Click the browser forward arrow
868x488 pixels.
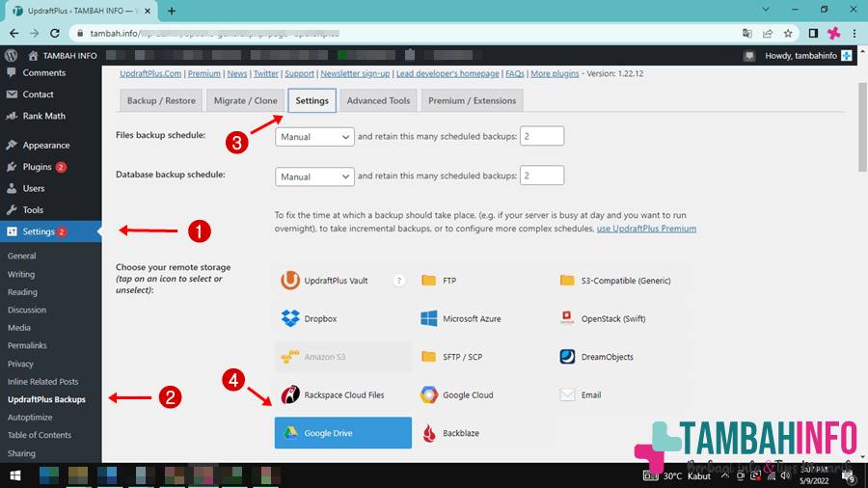point(35,33)
